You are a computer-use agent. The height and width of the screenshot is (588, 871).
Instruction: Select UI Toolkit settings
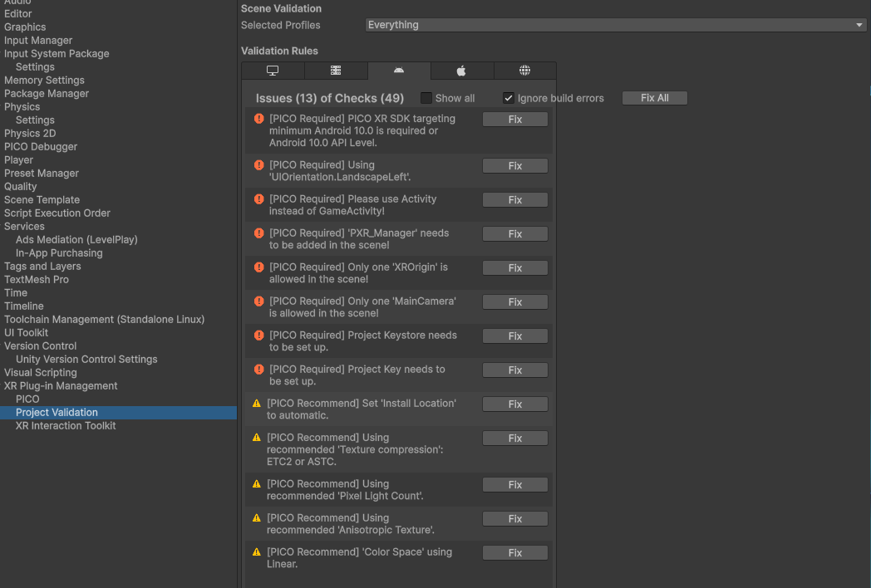point(26,333)
